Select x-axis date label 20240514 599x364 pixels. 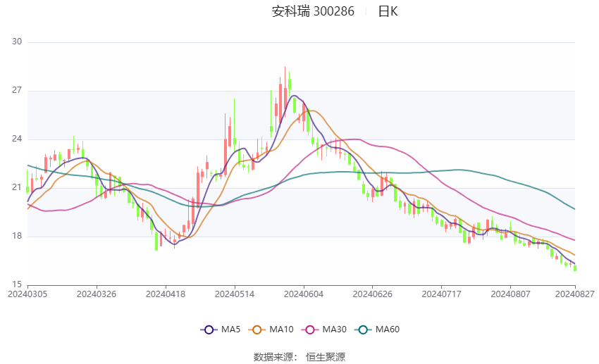pyautogui.click(x=235, y=294)
